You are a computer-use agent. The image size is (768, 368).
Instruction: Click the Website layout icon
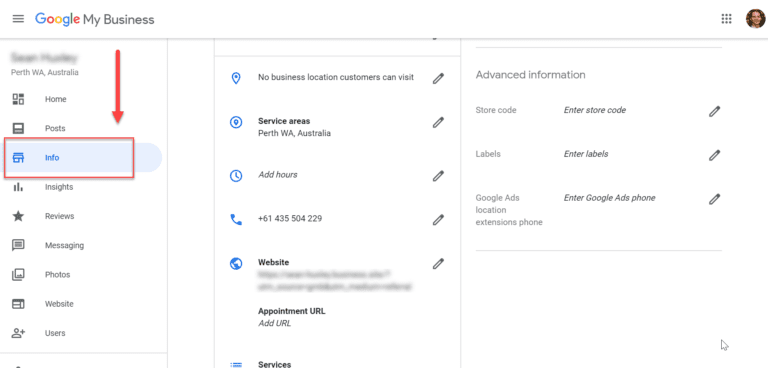click(18, 304)
